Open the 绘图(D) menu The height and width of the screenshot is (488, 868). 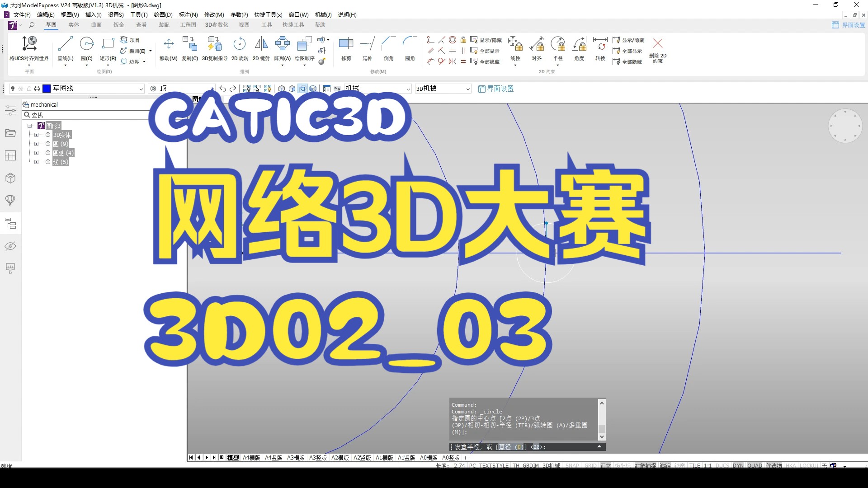[x=163, y=15]
